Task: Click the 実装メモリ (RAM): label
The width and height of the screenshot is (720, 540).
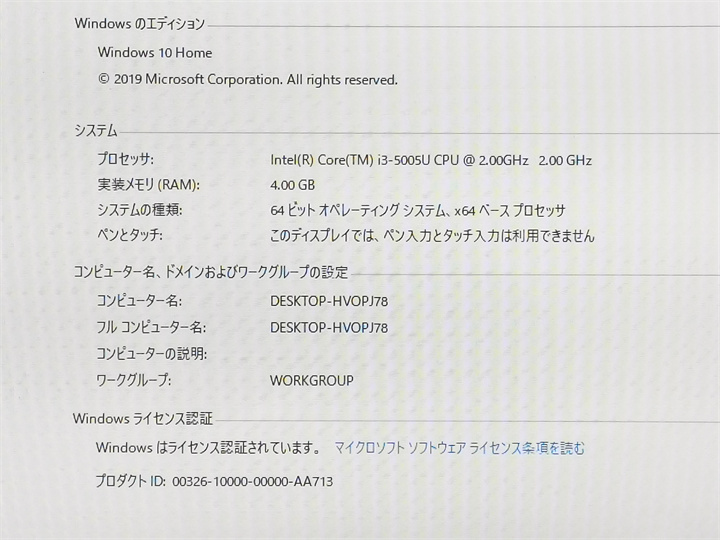Action: point(148,185)
